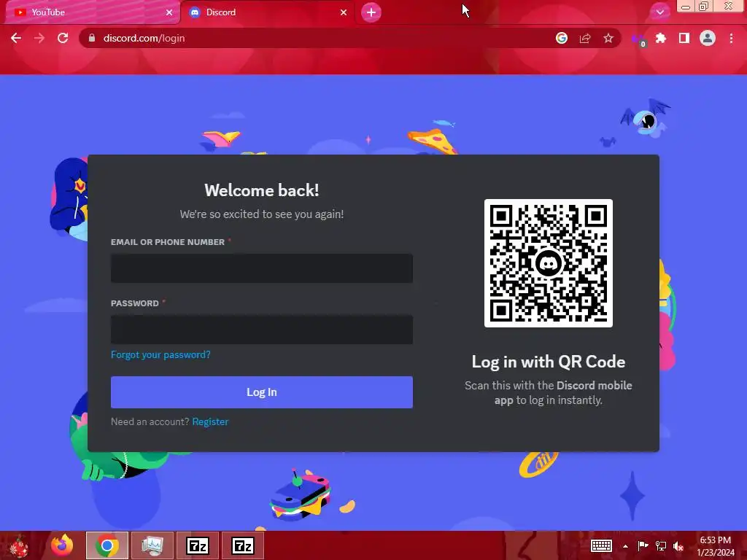Click the Log in with QR Code heading
The image size is (747, 560).
tap(549, 362)
